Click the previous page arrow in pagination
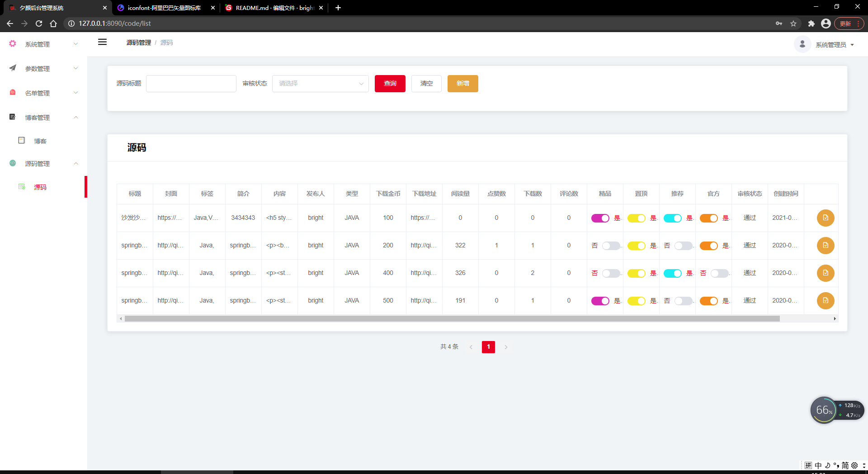The height and width of the screenshot is (474, 868). coord(471,347)
